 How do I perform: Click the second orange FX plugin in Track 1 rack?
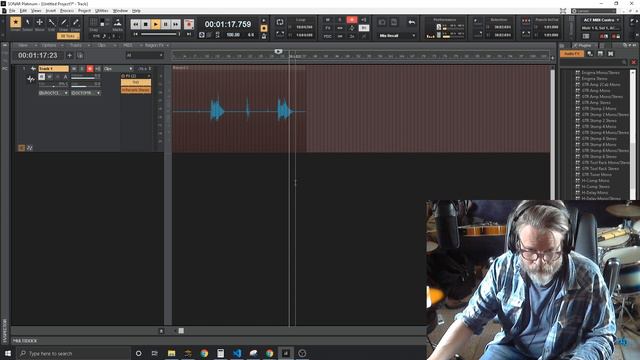tap(136, 90)
